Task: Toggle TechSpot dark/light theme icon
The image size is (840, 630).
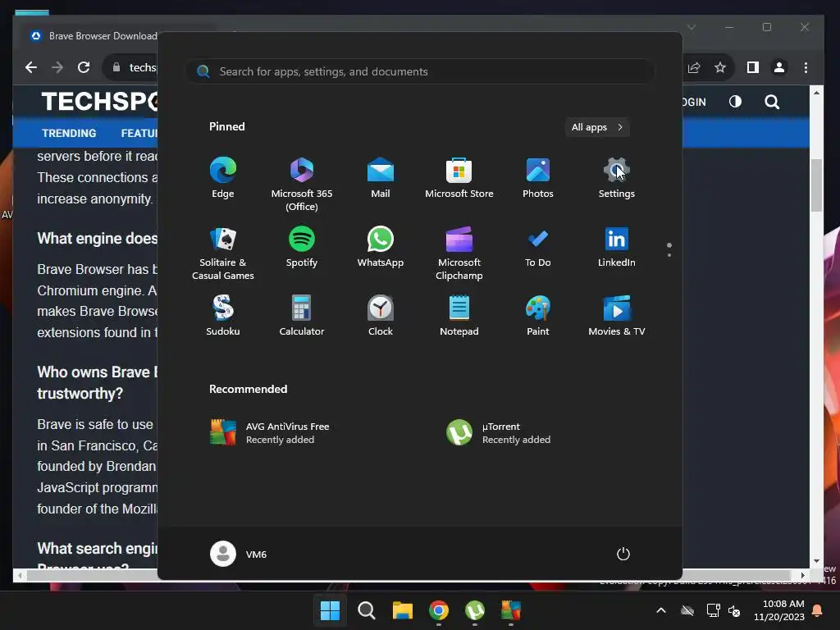Action: 735,102
